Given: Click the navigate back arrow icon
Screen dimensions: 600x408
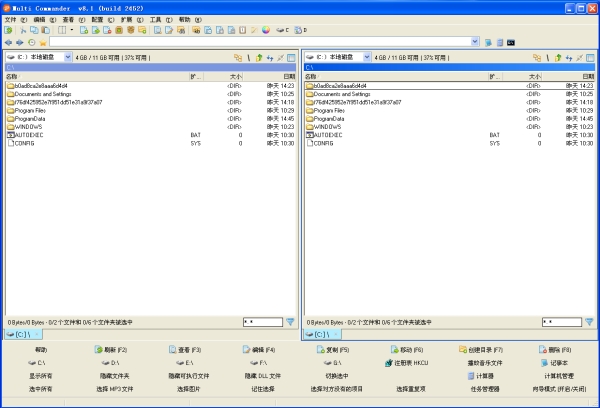Looking at the screenshot, I should click(x=9, y=43).
